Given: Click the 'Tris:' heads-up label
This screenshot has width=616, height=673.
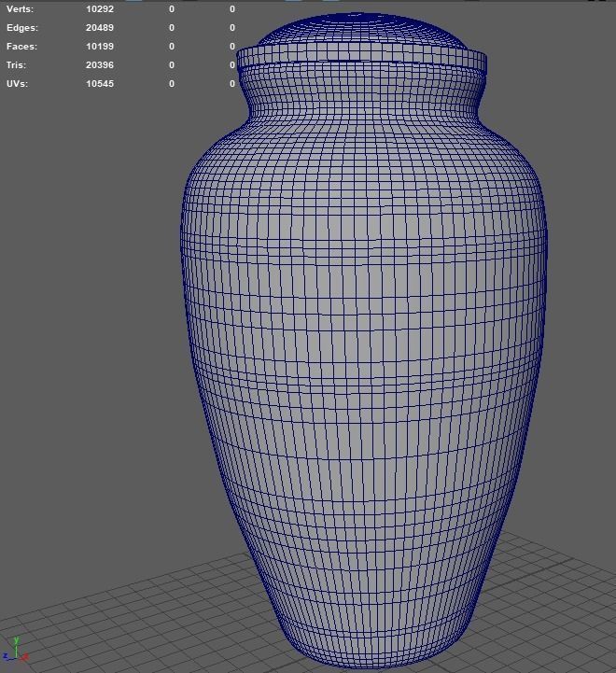Looking at the screenshot, I should click(x=16, y=65).
